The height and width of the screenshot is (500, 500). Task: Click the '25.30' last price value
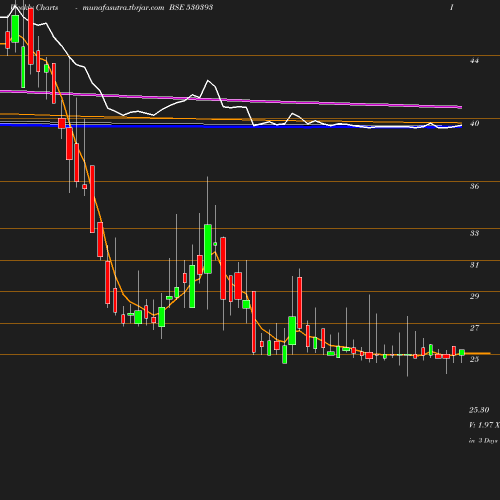click(479, 410)
